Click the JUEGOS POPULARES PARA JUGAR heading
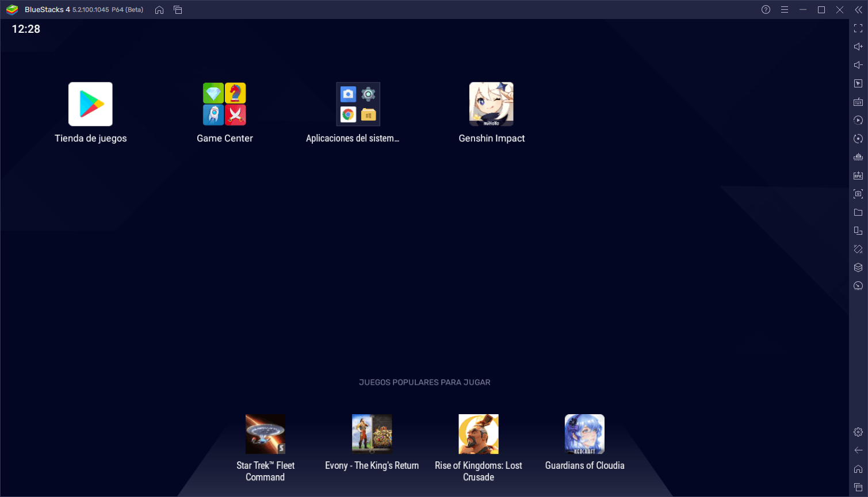Image resolution: width=868 pixels, height=497 pixels. coord(425,383)
